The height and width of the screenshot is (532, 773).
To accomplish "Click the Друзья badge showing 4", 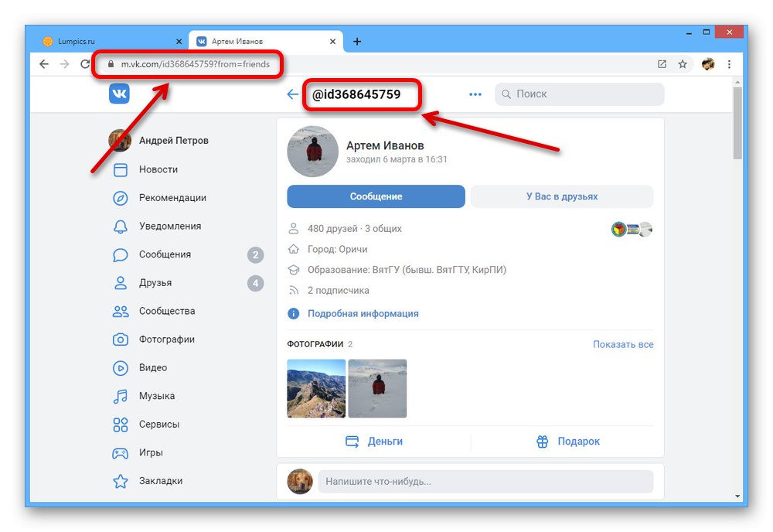I will click(255, 283).
